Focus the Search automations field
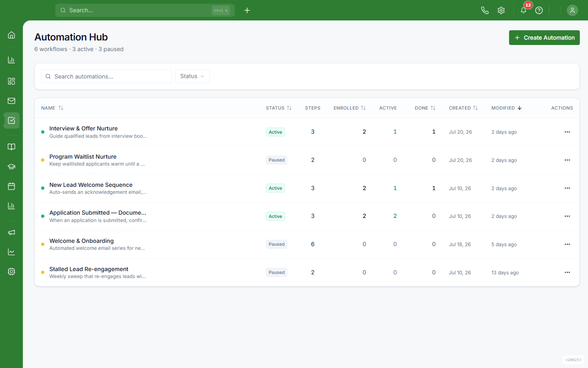The width and height of the screenshot is (588, 368). click(x=106, y=76)
